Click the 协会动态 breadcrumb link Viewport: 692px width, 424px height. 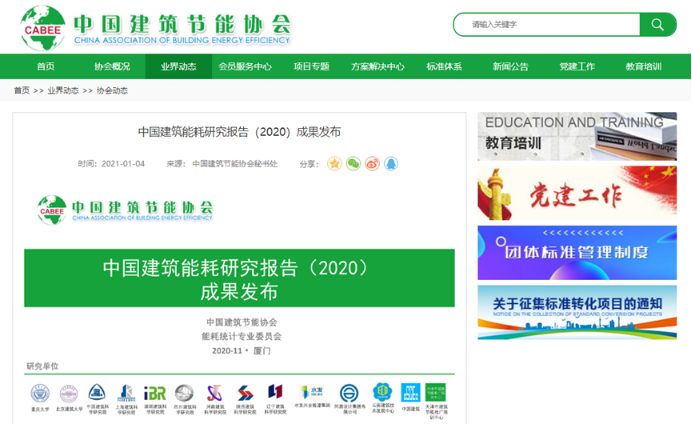[x=112, y=90]
